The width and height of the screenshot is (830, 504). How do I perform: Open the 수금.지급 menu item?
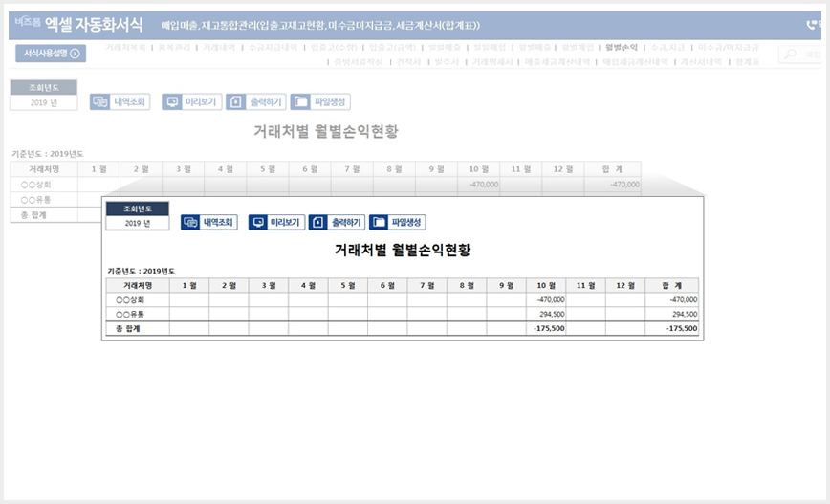667,47
